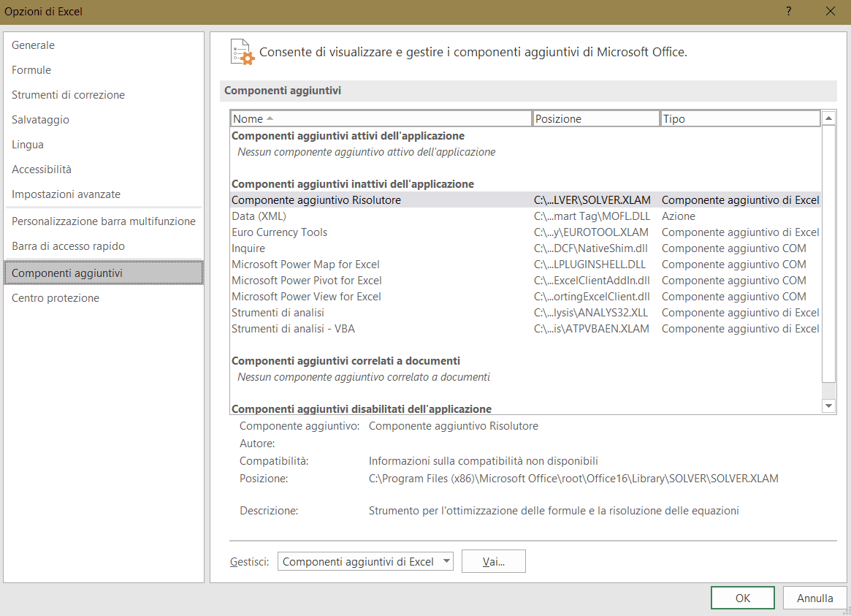Click the scroll up arrow of add-ins list
Screen dimensions: 851x616
point(828,118)
